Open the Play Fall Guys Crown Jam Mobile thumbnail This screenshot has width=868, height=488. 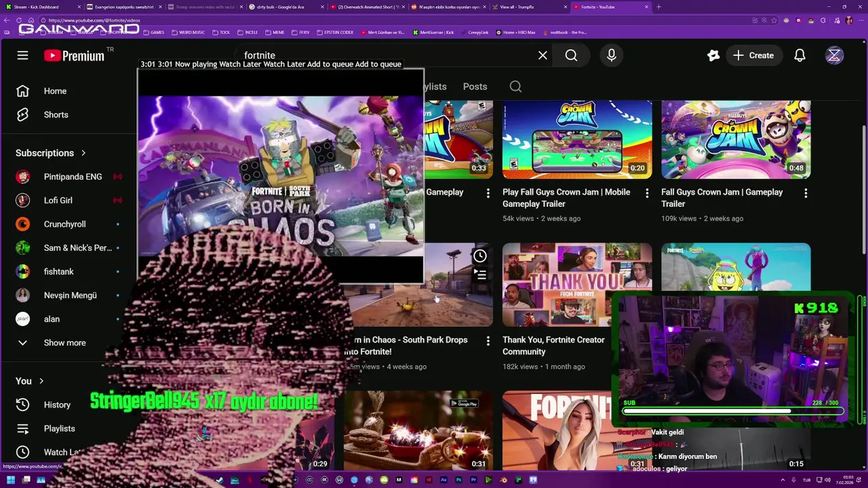click(x=577, y=140)
